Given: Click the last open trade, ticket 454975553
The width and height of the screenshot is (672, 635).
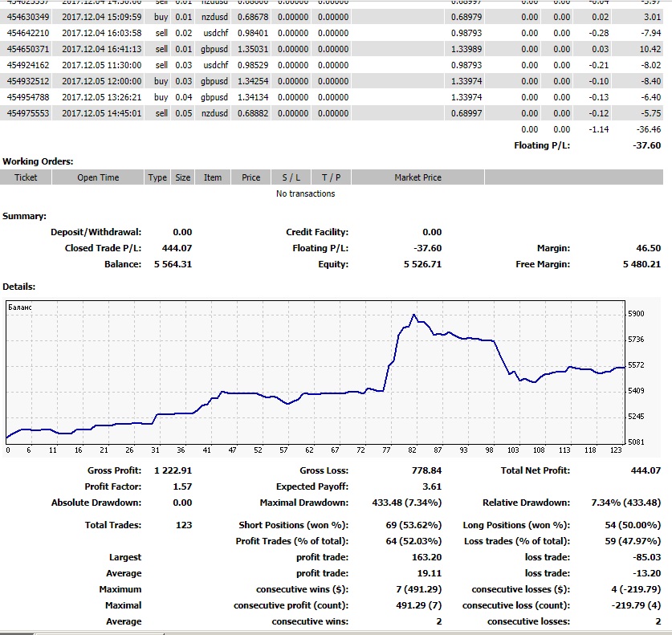Looking at the screenshot, I should pyautogui.click(x=27, y=113).
